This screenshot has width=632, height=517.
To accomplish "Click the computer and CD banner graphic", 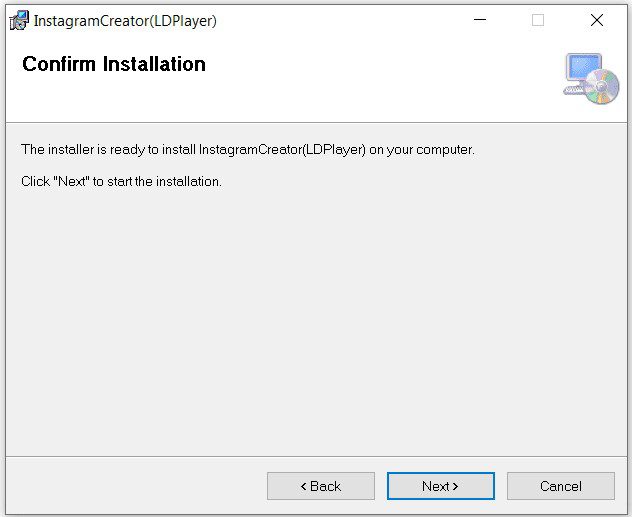I will click(x=591, y=79).
